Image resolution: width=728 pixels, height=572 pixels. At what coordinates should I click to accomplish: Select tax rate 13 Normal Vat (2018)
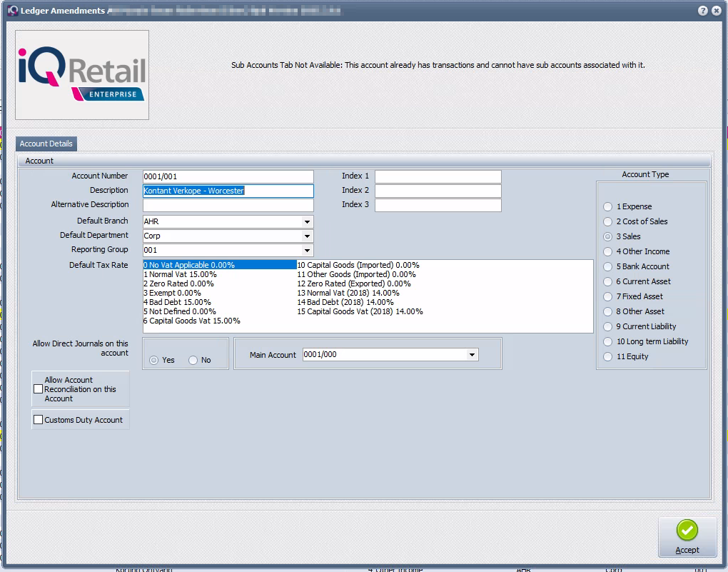348,293
